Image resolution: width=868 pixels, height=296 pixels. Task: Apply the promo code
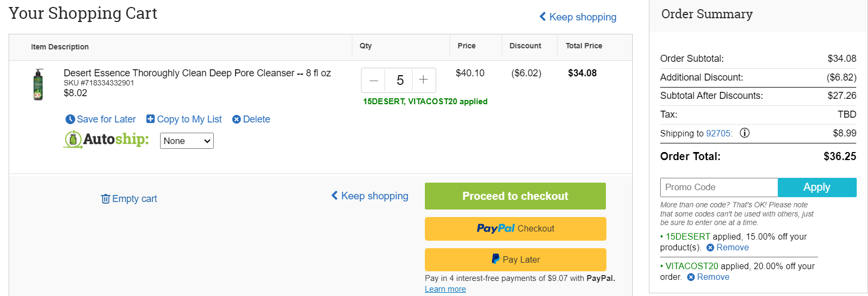point(817,187)
